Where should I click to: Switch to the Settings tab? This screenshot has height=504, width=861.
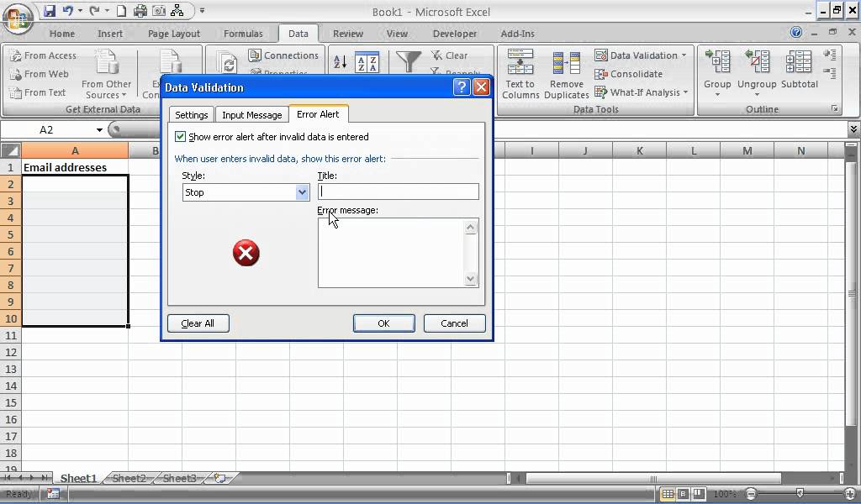point(191,114)
